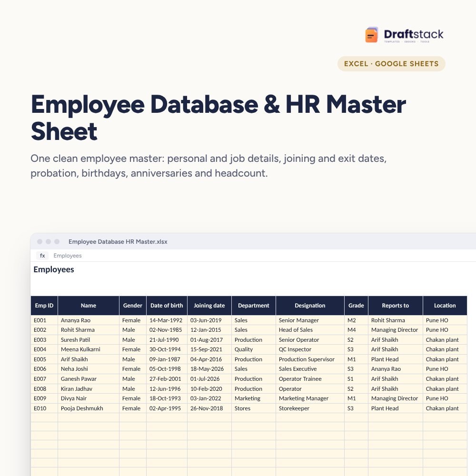Image resolution: width=476 pixels, height=476 pixels.
Task: Click the Employees sheet heading cell
Action: point(54,269)
